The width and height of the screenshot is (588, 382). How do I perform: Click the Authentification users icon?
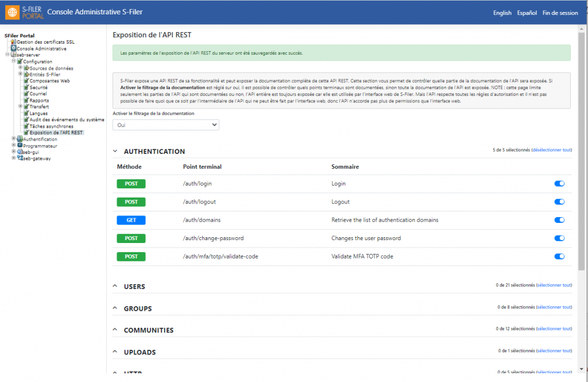point(20,139)
